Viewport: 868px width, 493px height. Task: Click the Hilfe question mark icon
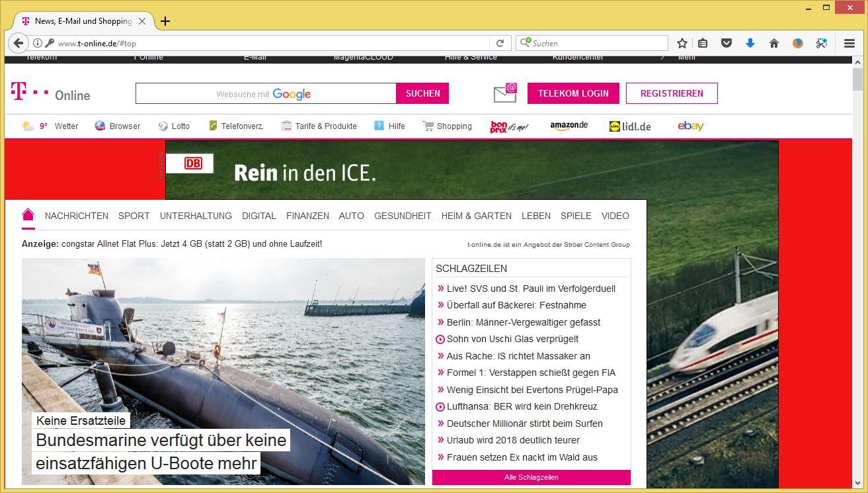tap(379, 126)
